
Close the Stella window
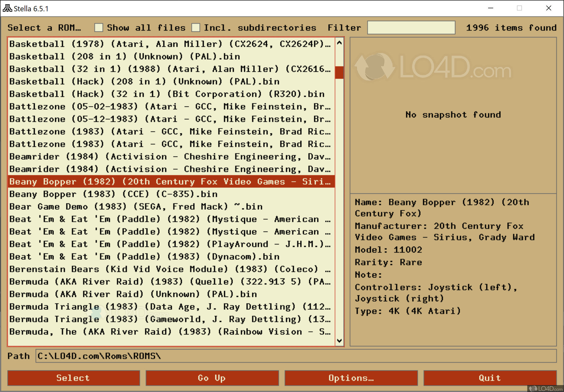(x=548, y=8)
